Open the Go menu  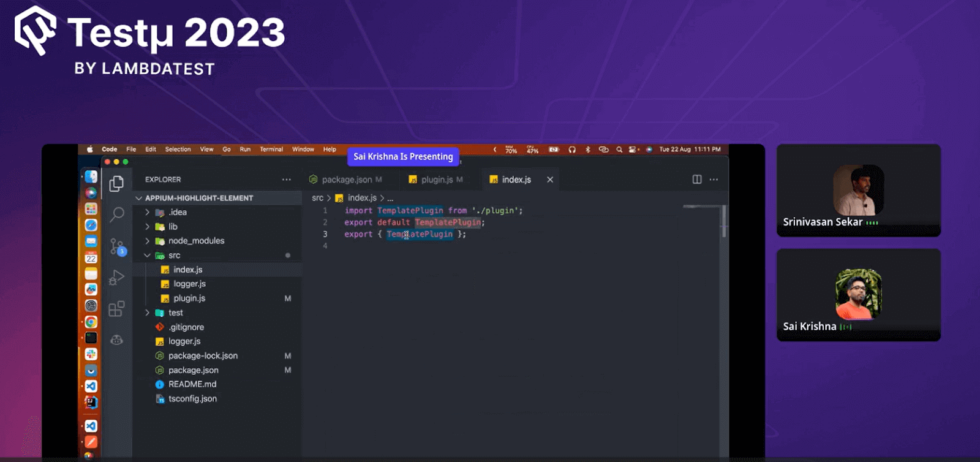(227, 149)
